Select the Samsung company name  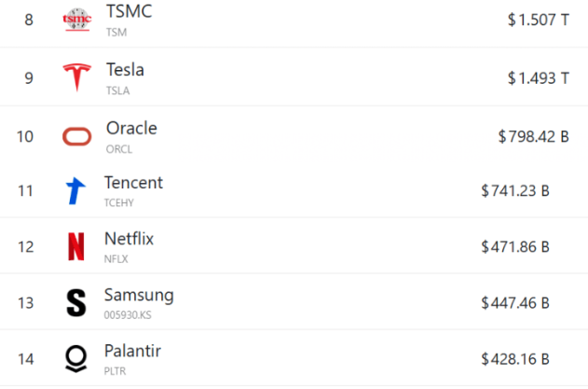[x=139, y=295]
